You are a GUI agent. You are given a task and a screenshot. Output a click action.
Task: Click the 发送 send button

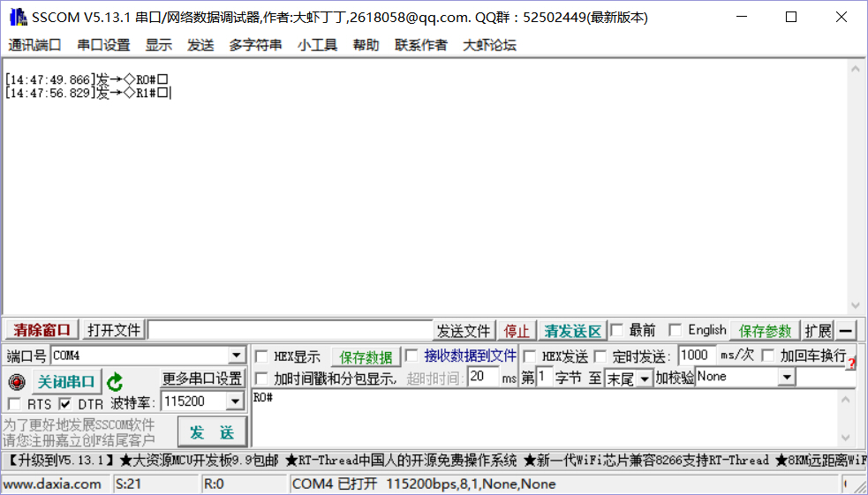[212, 432]
